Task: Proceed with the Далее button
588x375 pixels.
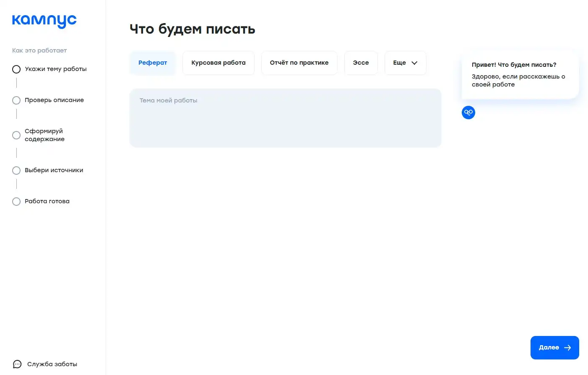Action: 554,348
